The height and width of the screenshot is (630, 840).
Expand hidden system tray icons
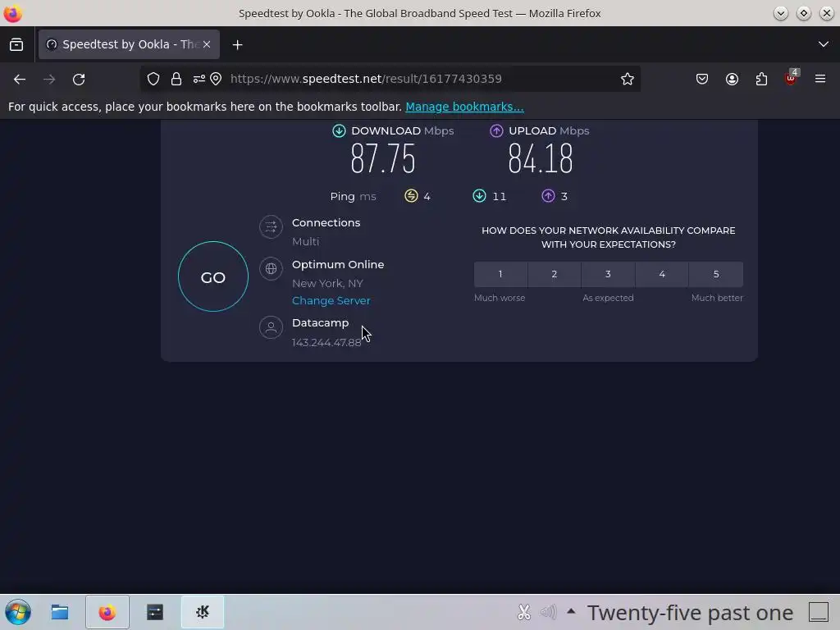click(571, 611)
